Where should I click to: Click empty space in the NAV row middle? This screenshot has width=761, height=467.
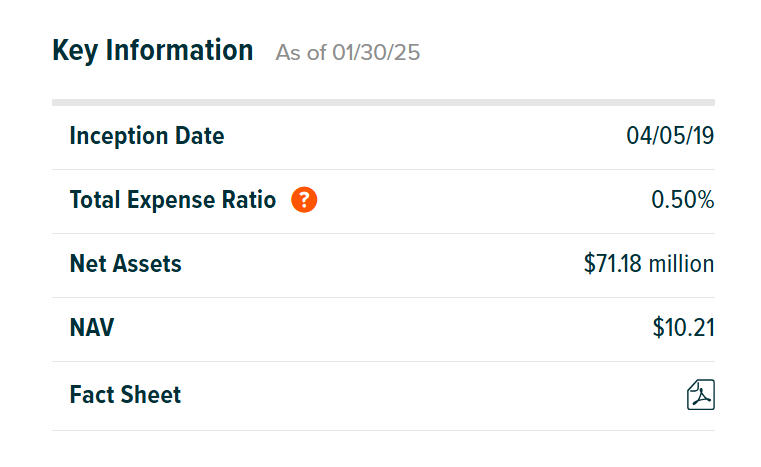[383, 327]
